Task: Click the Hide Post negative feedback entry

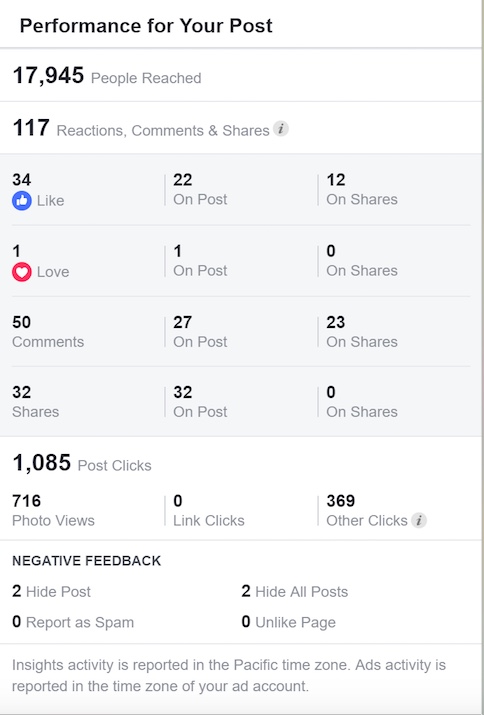Action: point(52,591)
